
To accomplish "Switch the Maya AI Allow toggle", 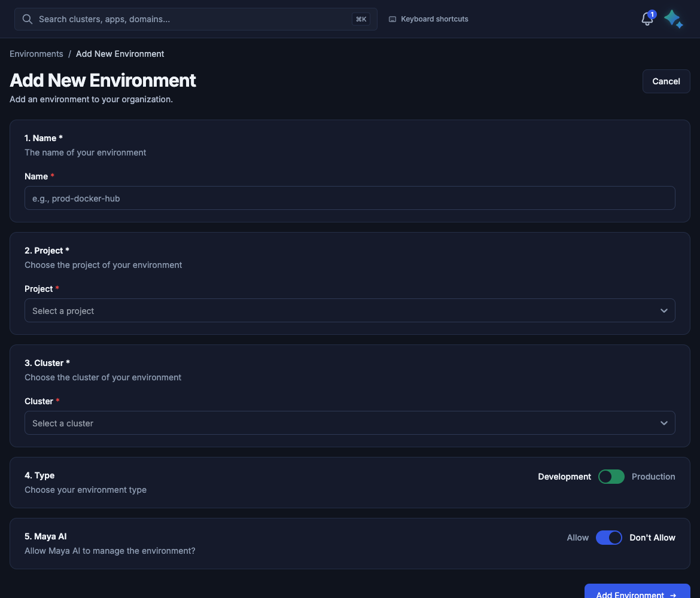I will [x=609, y=538].
